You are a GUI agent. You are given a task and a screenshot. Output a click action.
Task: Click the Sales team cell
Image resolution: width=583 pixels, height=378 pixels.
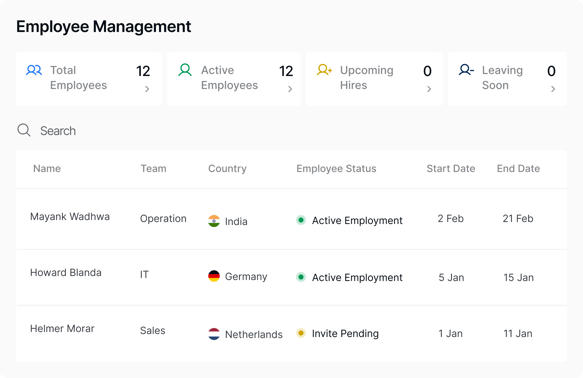(x=152, y=330)
